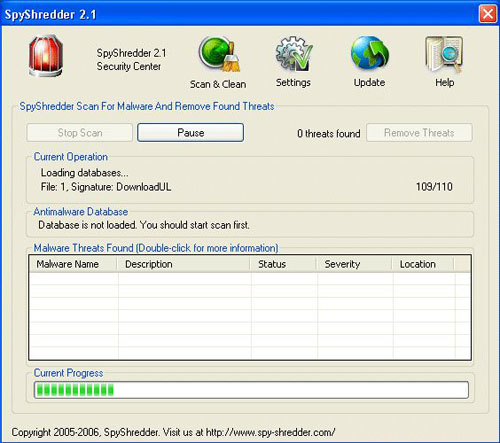Open the Settings gear icon
Screen dimensions: 500x443
294,53
